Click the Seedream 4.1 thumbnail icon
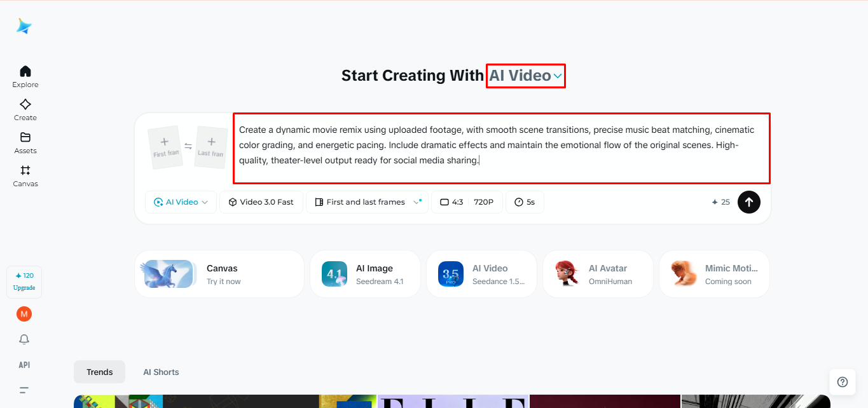The image size is (868, 408). coord(334,274)
